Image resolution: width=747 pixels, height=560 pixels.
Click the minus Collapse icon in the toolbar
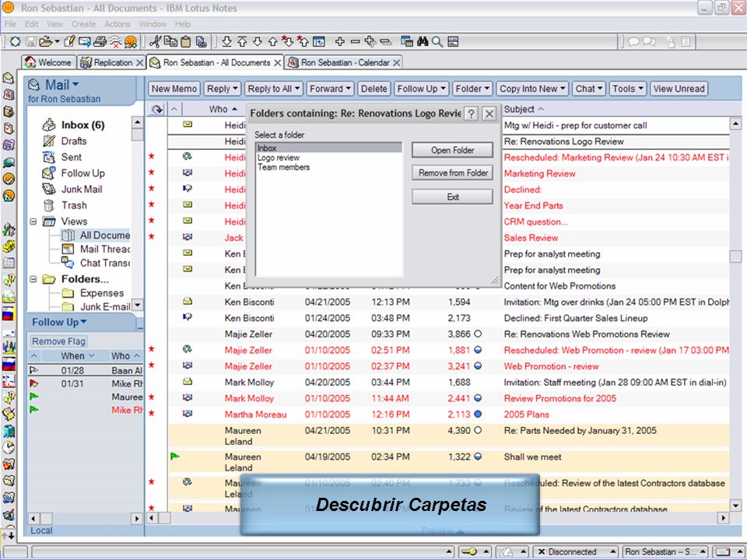pos(355,42)
